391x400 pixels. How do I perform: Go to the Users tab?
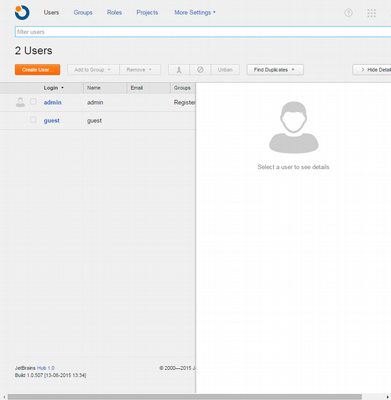51,12
